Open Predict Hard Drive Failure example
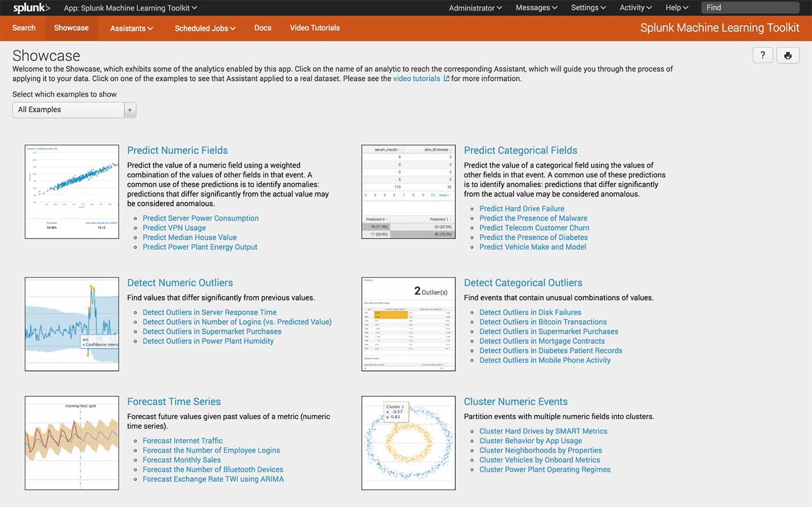Image resolution: width=812 pixels, height=507 pixels. 522,209
